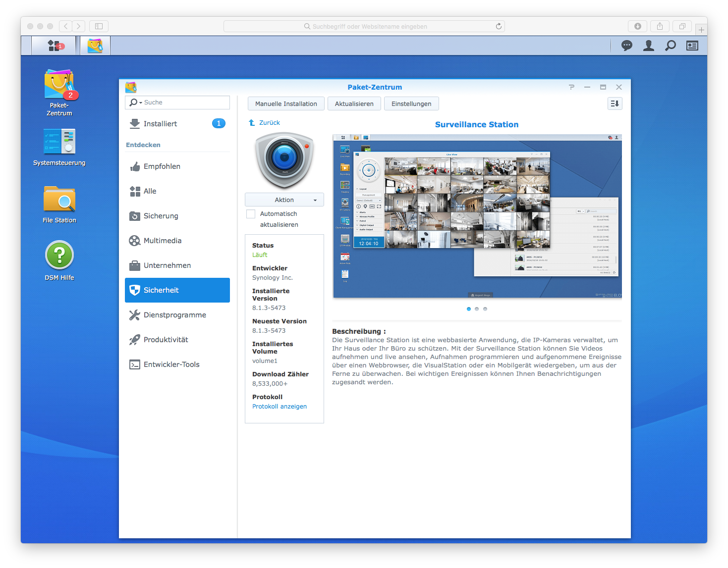
Task: Open the Aktion dropdown
Action: click(x=284, y=200)
